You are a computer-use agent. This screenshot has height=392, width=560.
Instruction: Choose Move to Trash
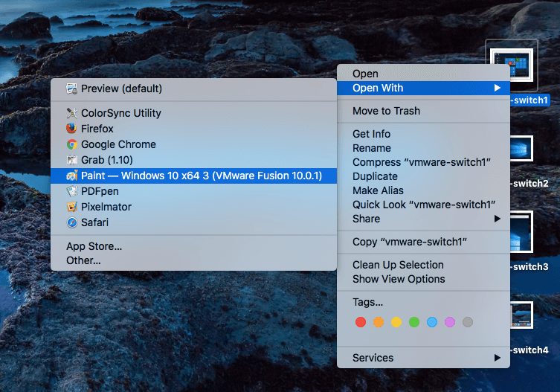[423, 111]
